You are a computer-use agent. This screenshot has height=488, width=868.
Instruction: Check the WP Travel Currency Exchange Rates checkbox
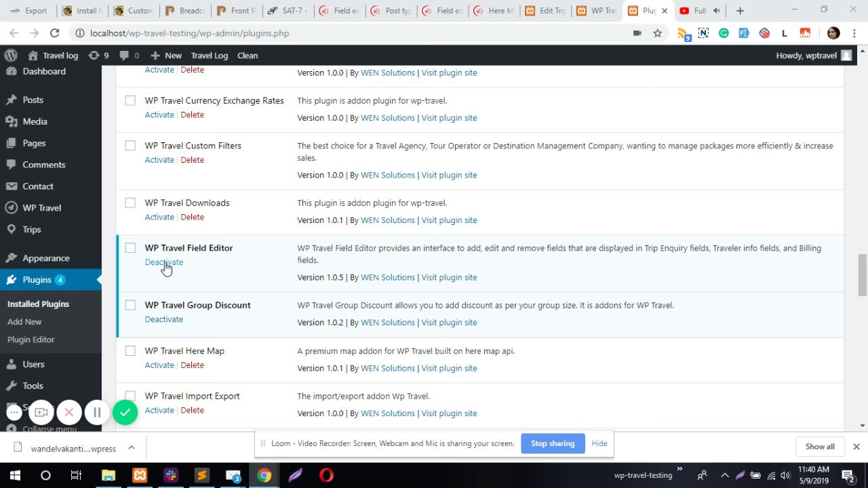[130, 100]
